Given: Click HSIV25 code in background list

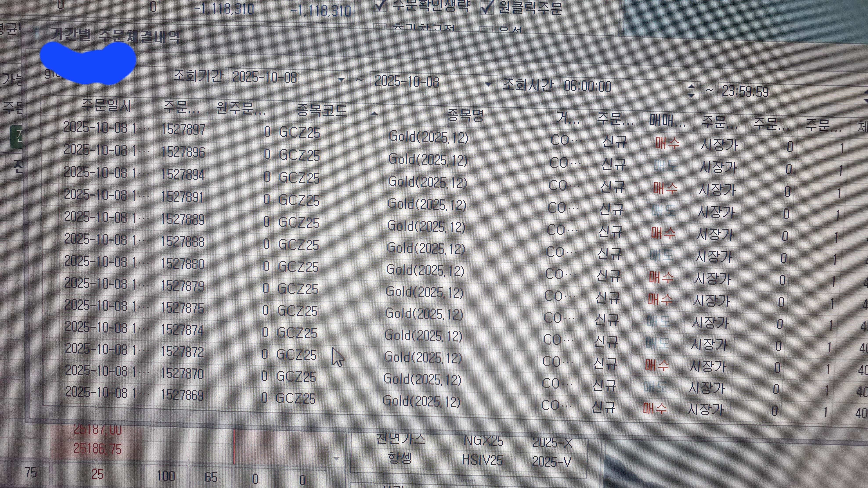Looking at the screenshot, I should click(482, 460).
